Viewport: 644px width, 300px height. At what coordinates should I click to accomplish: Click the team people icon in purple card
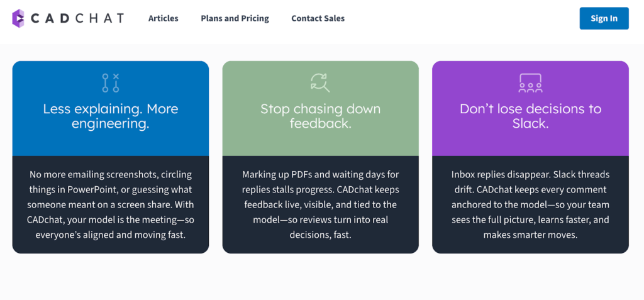pyautogui.click(x=530, y=83)
